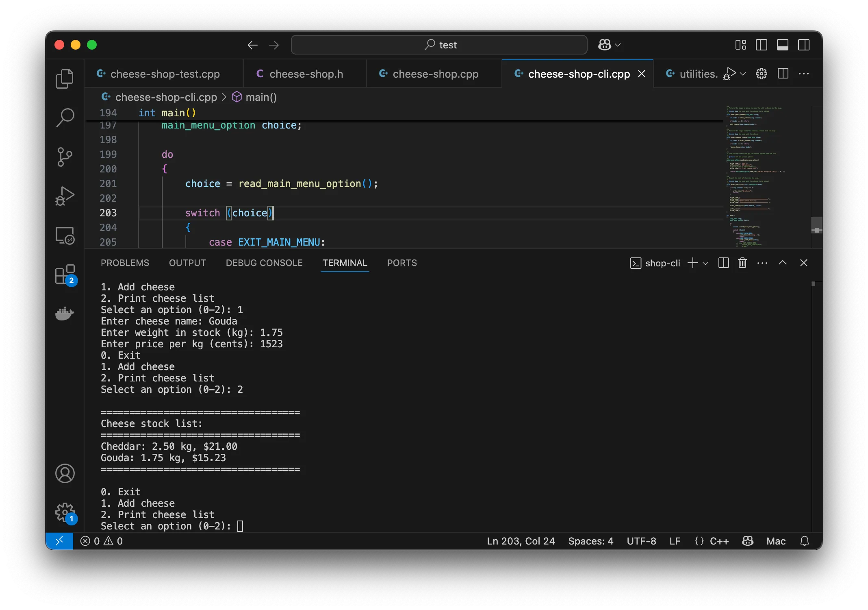Open editor settings gear in tab bar
Image resolution: width=868 pixels, height=610 pixels.
click(762, 74)
